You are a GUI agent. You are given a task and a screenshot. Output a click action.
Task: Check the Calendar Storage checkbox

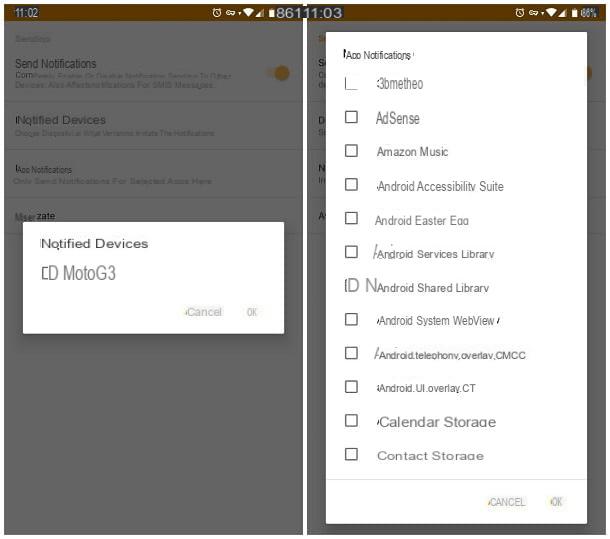coord(351,421)
